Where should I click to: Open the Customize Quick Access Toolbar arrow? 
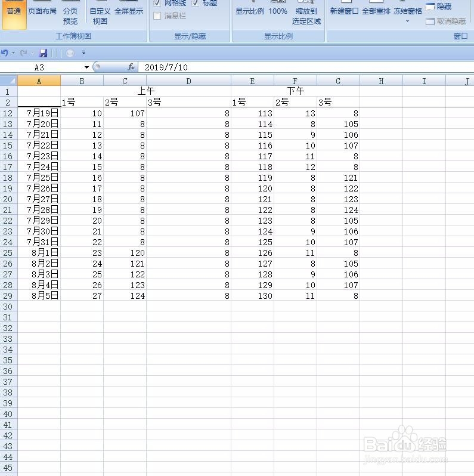(83, 53)
